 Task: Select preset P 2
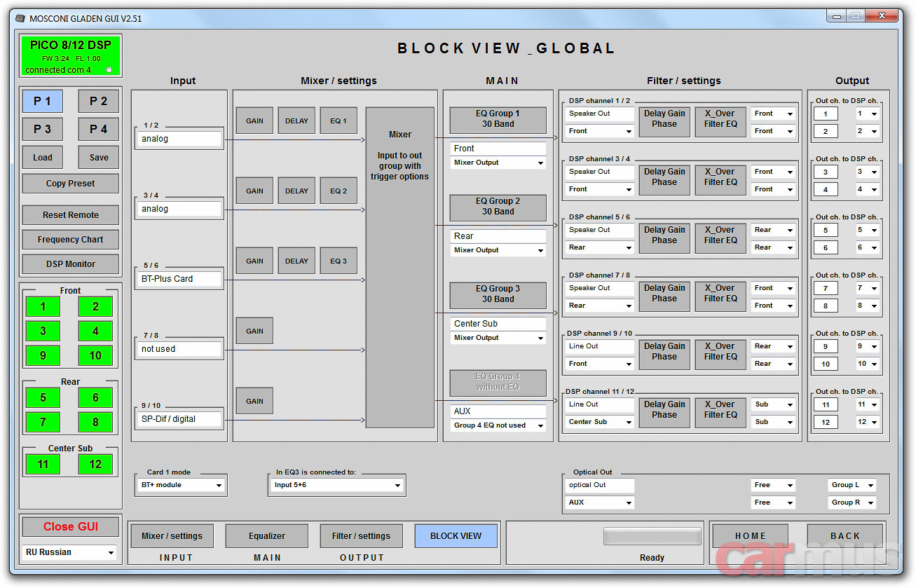(98, 101)
